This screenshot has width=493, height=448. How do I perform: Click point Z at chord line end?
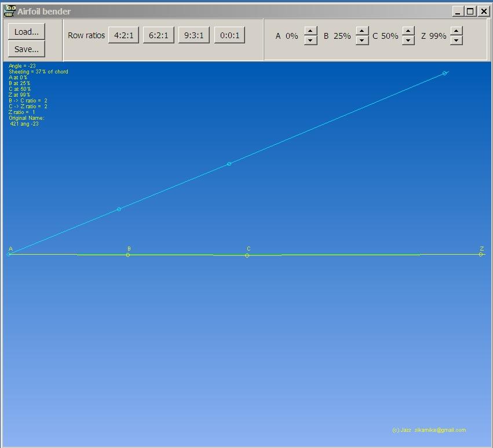[481, 254]
